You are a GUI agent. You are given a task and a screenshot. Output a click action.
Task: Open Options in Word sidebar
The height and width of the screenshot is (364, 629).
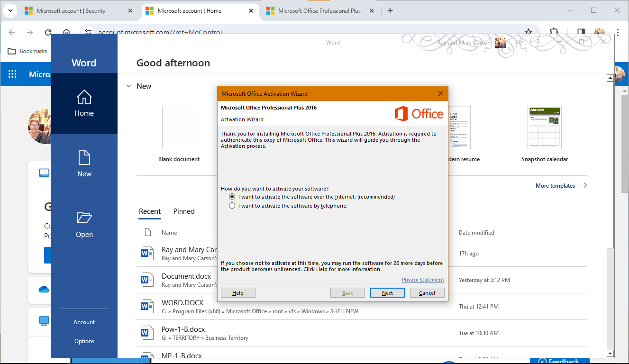84,341
